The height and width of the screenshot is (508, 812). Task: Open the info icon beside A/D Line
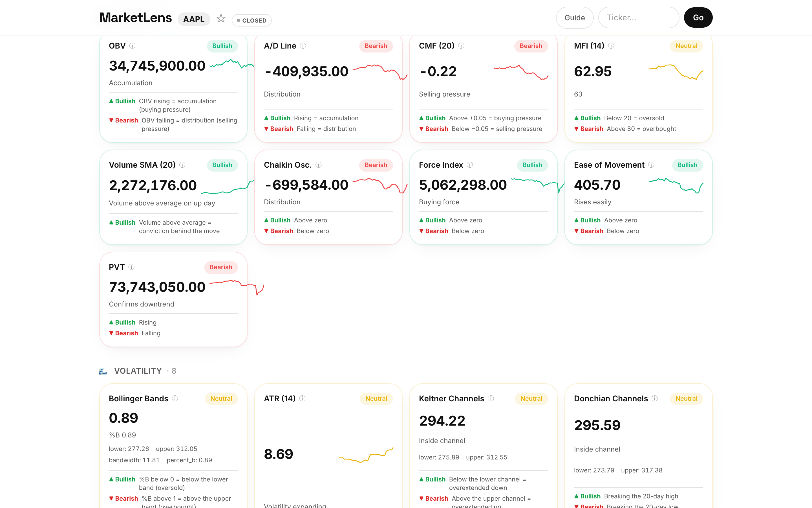303,46
